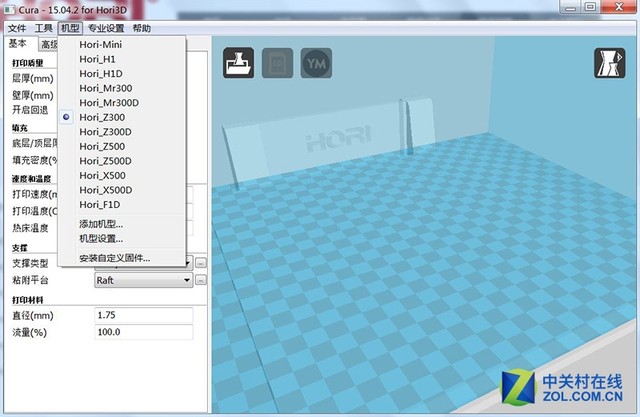Click the Load model icon

239,63
